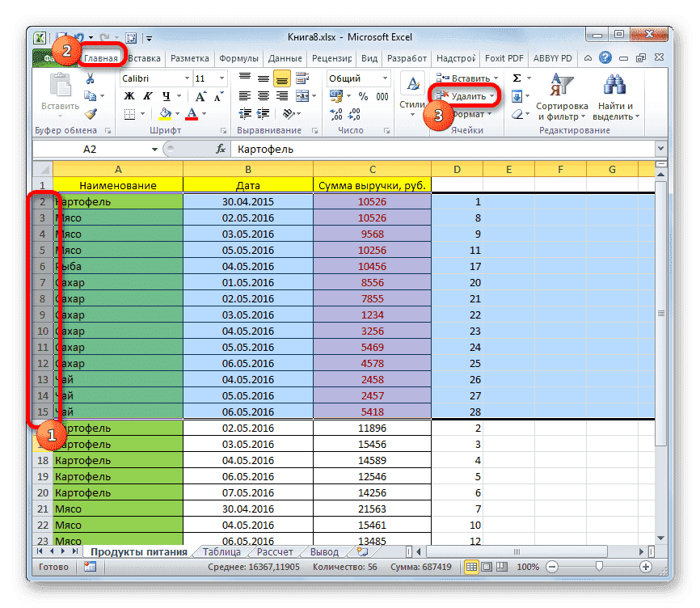The image size is (700, 608).
Task: Open the AutoSum Σ function
Action: 517,78
